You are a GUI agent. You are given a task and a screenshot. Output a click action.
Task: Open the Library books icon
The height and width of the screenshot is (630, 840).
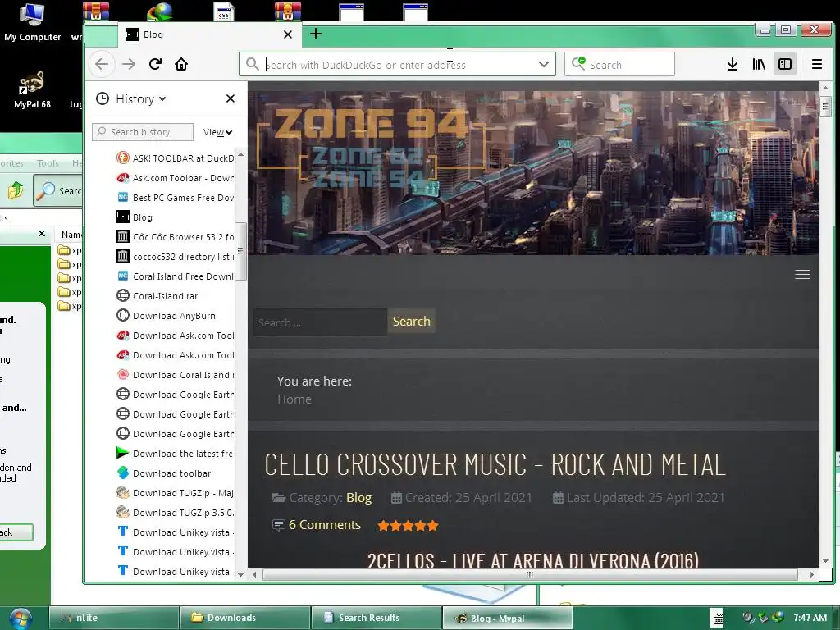759,64
